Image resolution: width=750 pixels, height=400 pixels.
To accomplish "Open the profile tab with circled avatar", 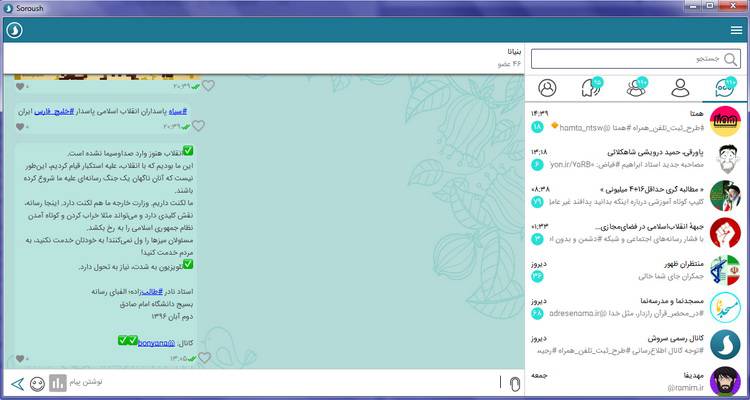I will (547, 88).
